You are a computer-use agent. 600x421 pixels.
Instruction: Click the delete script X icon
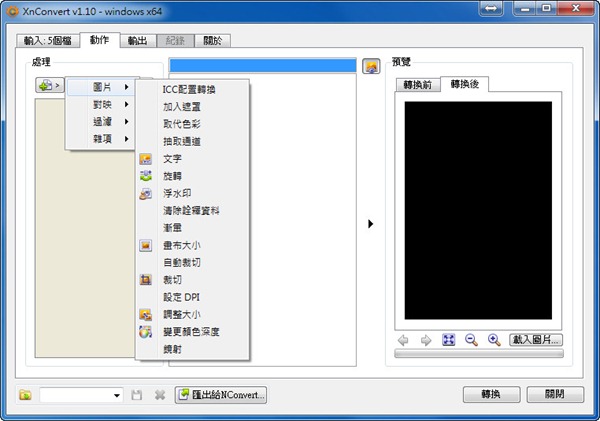[160, 395]
